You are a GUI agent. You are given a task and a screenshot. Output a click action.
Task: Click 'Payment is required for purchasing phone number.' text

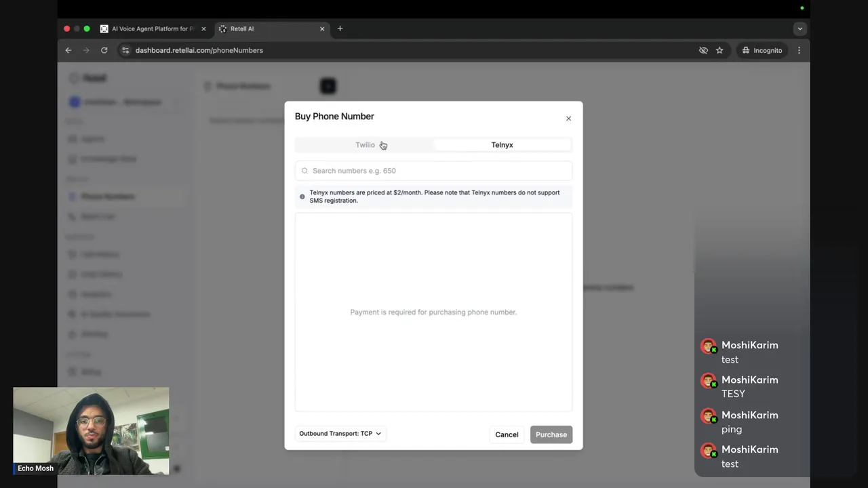(x=433, y=312)
